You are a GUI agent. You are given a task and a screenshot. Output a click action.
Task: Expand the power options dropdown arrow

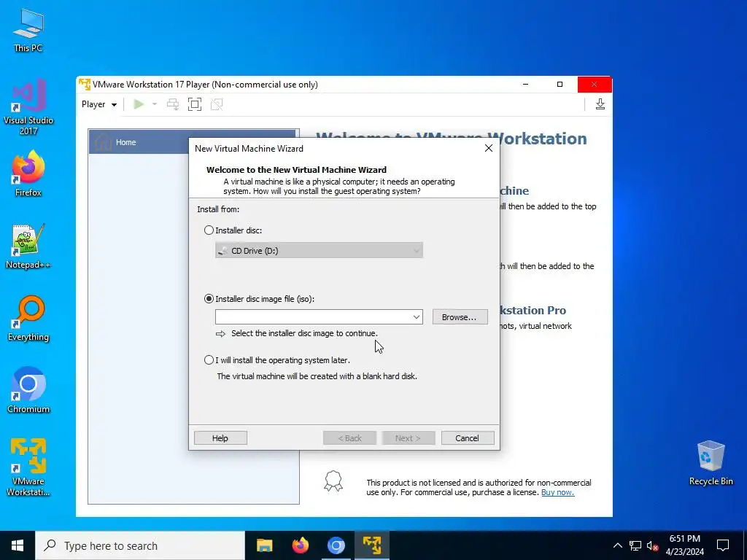(x=155, y=104)
